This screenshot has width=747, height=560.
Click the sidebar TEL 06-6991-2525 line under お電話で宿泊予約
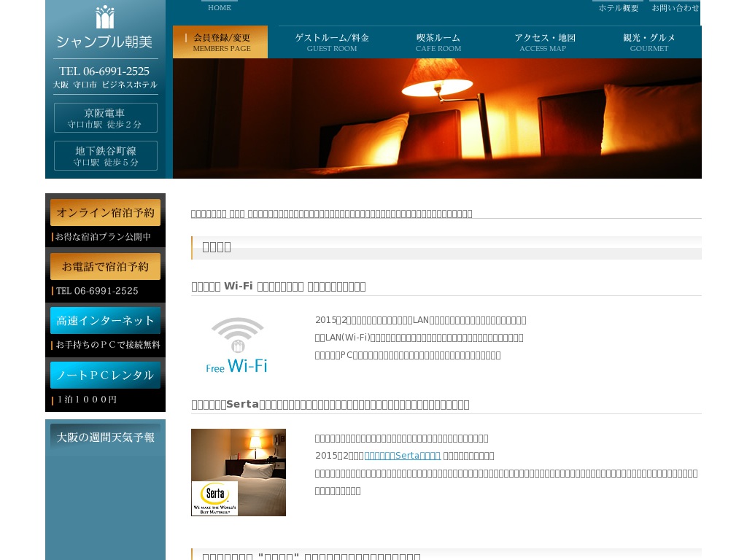(x=97, y=291)
